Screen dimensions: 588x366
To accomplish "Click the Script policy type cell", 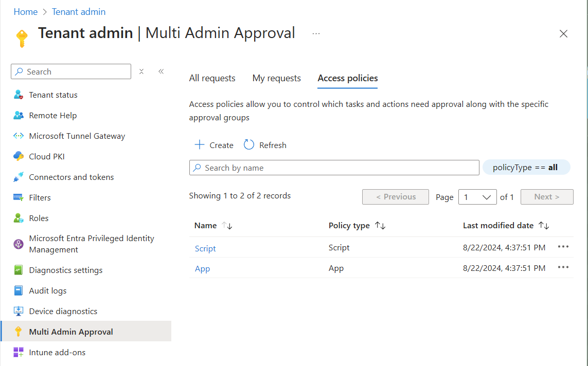I will pyautogui.click(x=339, y=248).
